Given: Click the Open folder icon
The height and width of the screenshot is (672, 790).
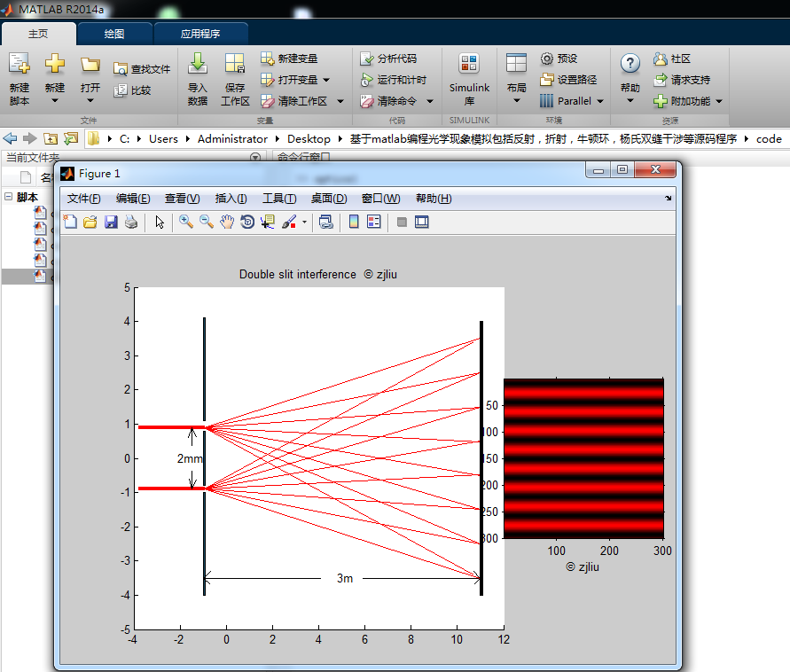Looking at the screenshot, I should (x=90, y=64).
